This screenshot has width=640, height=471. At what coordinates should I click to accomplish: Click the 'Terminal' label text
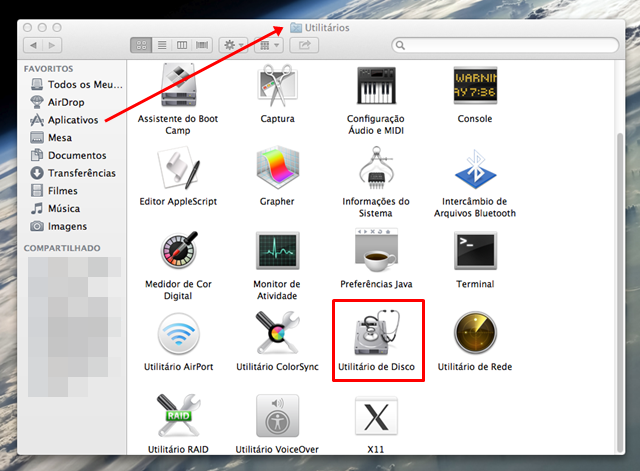[475, 284]
